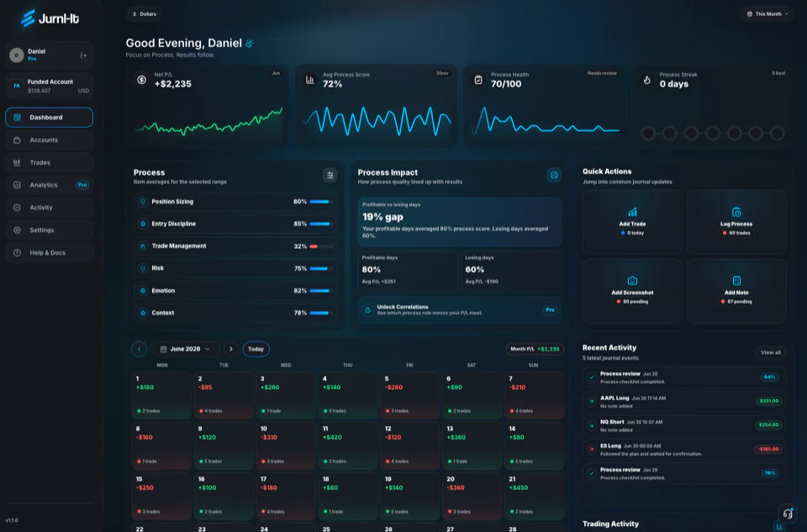Image resolution: width=807 pixels, height=532 pixels.
Task: Click the 64% badge on Process review
Action: point(769,377)
